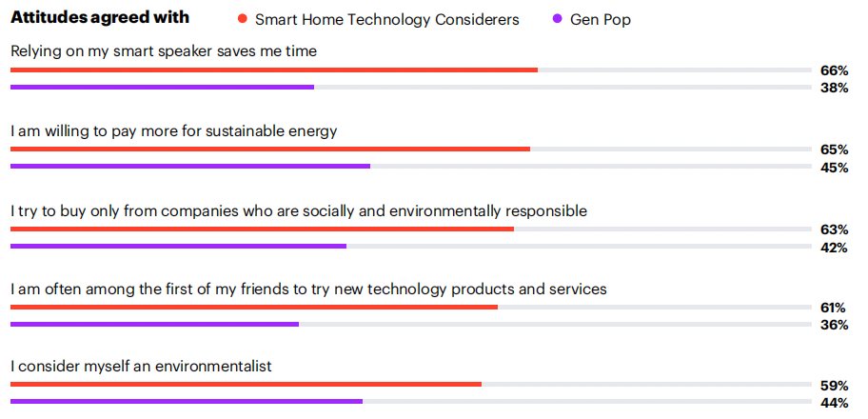Click the Attitudes agreed with heading
This screenshot has height=419, width=868.
coord(100,18)
